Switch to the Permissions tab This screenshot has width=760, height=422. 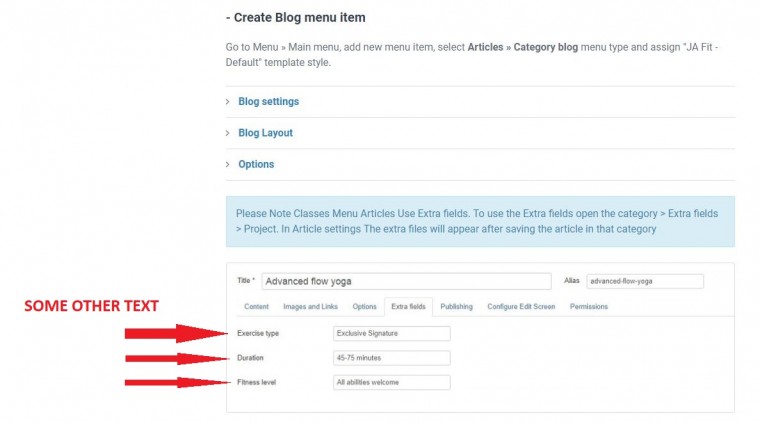click(x=588, y=306)
